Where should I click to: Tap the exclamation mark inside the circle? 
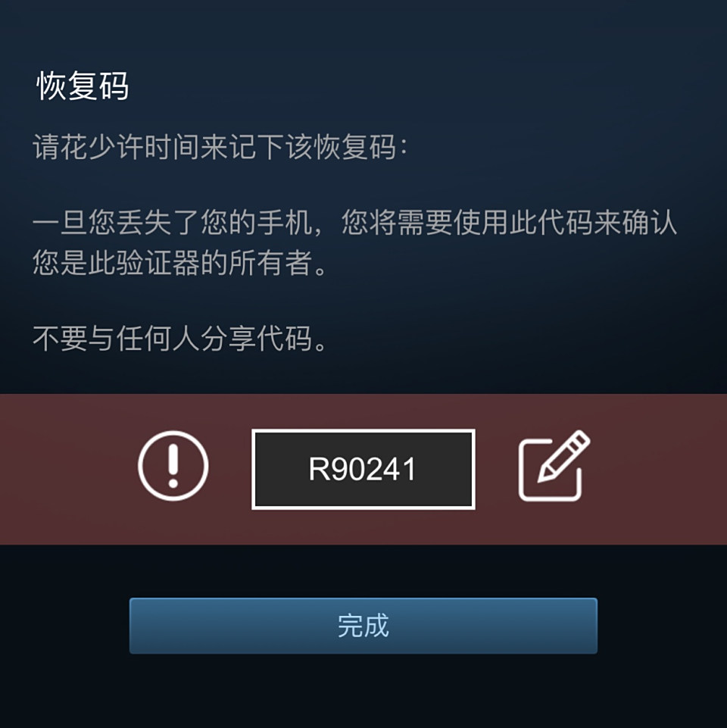[173, 466]
